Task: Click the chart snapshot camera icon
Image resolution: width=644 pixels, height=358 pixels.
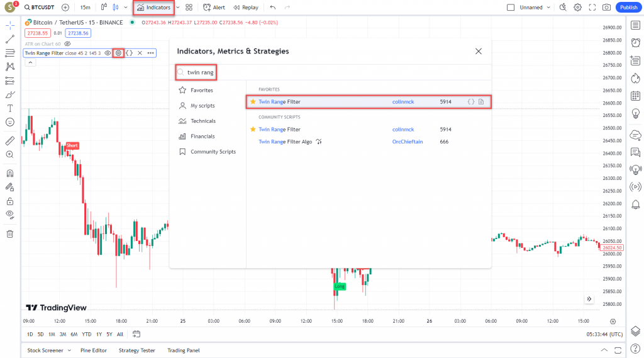Action: (x=606, y=7)
